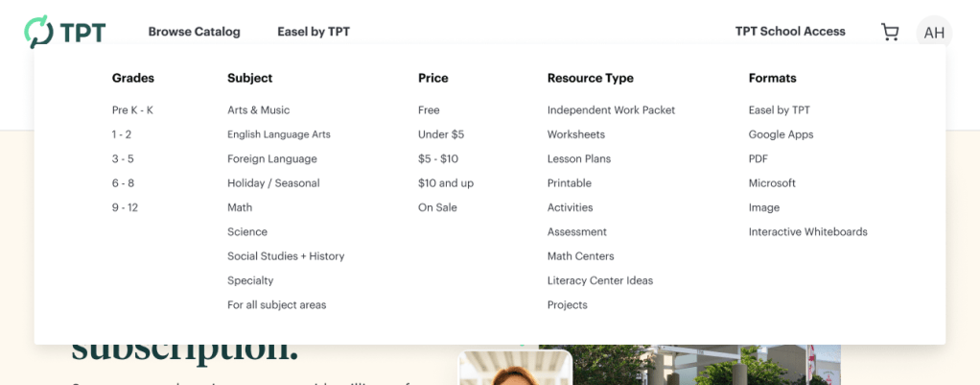Expand the Browse Catalog menu

(x=194, y=32)
